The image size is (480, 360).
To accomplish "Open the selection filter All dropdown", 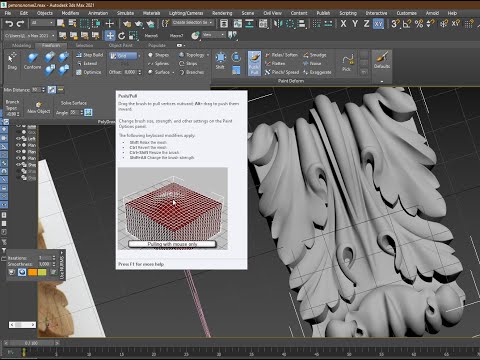I will [x=51, y=22].
